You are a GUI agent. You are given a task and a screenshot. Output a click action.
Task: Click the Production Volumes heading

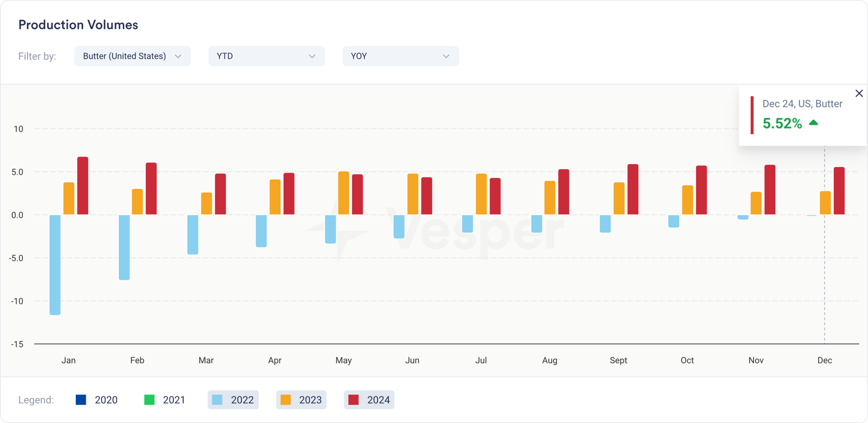[78, 25]
